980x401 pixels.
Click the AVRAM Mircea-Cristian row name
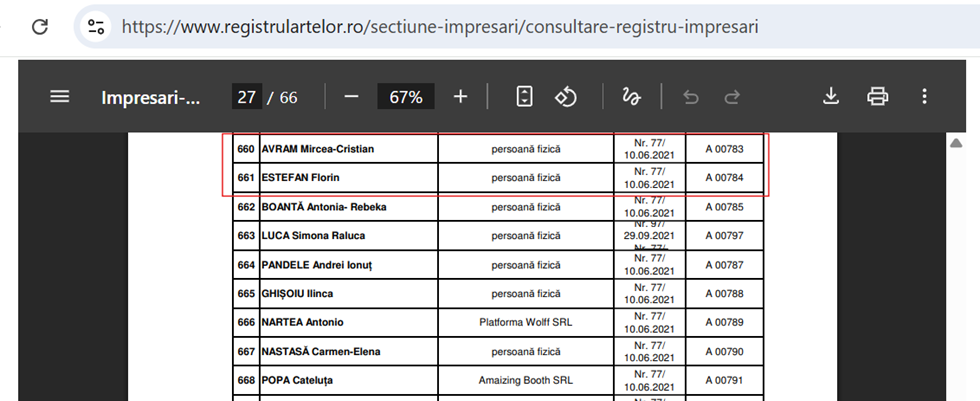click(318, 149)
